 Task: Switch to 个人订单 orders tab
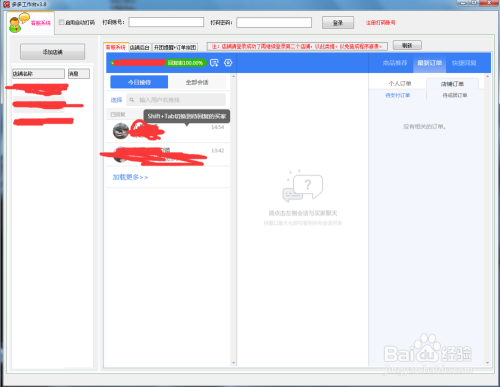(400, 83)
